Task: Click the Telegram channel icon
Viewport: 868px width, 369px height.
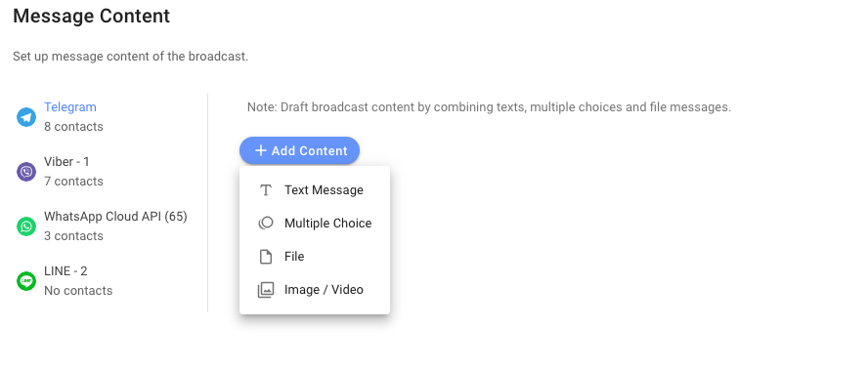Action: (26, 117)
